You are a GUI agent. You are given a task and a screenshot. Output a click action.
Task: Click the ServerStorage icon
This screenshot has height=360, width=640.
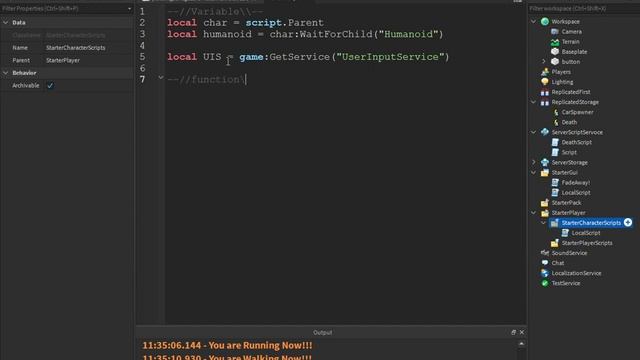pos(544,162)
